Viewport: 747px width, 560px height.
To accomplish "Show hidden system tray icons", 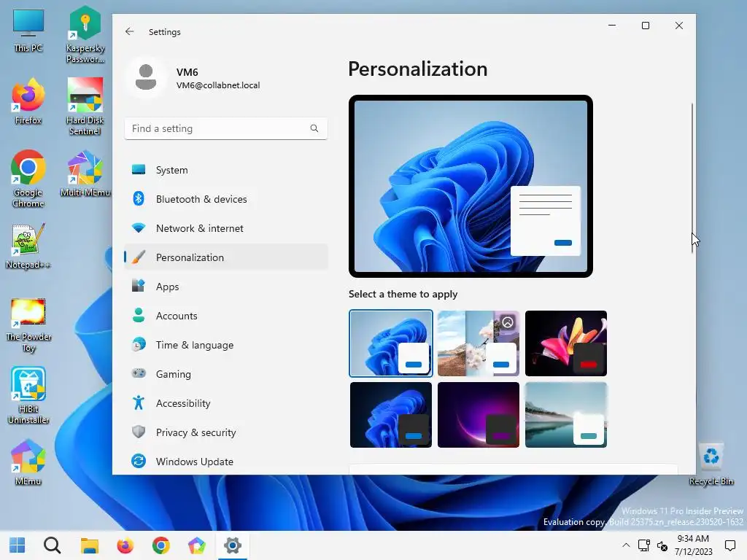I will [x=626, y=545].
